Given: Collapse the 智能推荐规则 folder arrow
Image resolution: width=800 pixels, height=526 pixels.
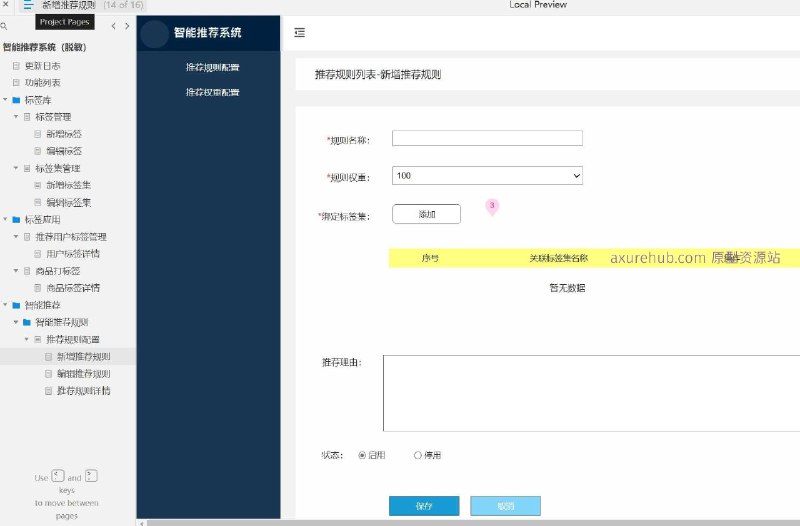Looking at the screenshot, I should coord(16,322).
